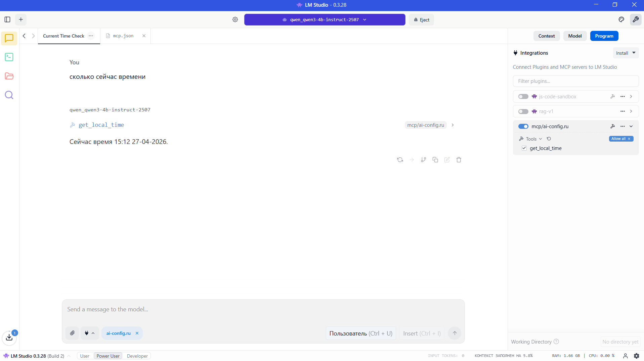Screen dimensions: 644x361
Task: Open the appearance palette icon
Action: tap(621, 19)
